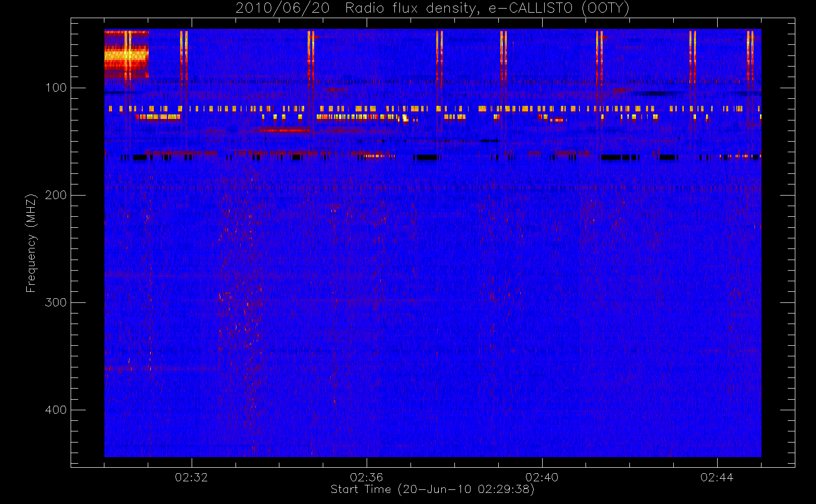Click the 02:32 time tick label
The width and height of the screenshot is (816, 504).
(191, 477)
